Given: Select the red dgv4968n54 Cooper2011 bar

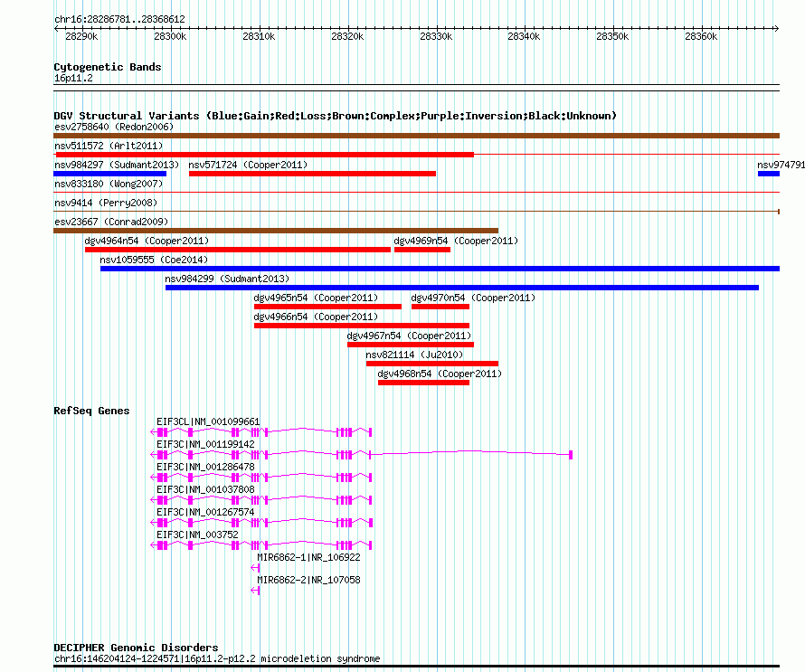Looking at the screenshot, I should (423, 383).
